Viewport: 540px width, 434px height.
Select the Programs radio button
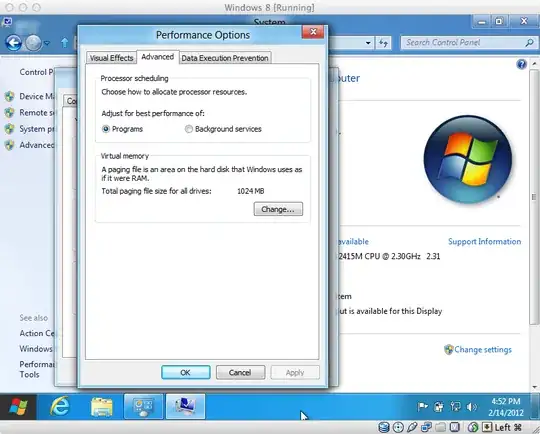(106, 129)
